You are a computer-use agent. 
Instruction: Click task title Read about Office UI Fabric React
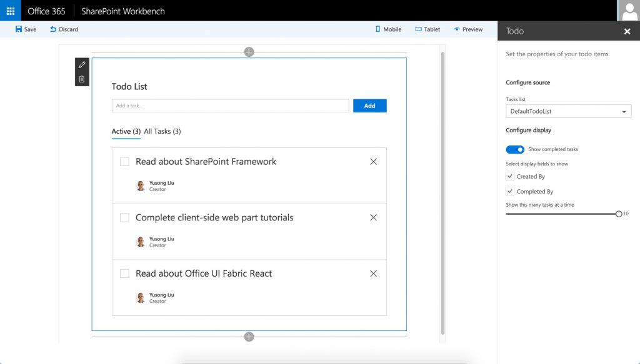coord(204,273)
